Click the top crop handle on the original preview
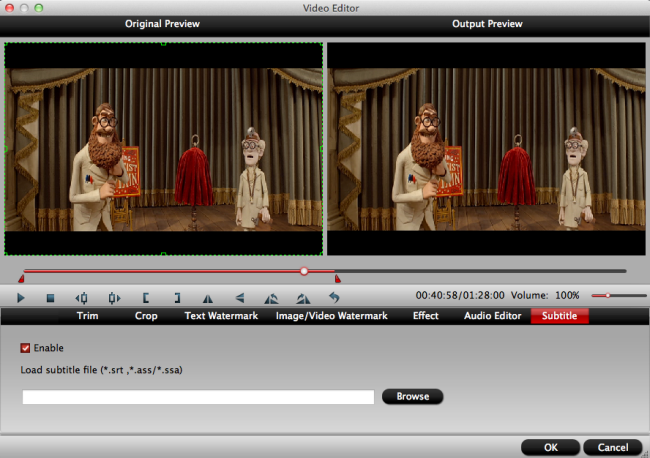The width and height of the screenshot is (650, 458). 163,43
